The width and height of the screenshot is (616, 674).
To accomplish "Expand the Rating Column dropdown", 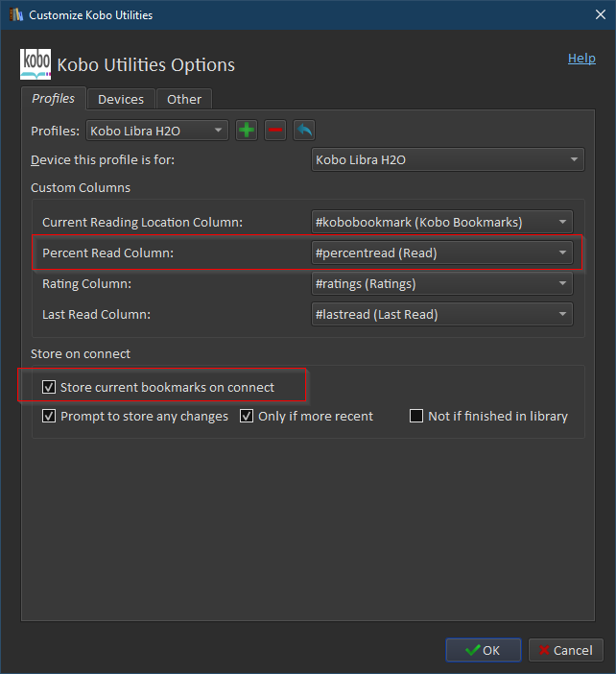I will (442, 283).
